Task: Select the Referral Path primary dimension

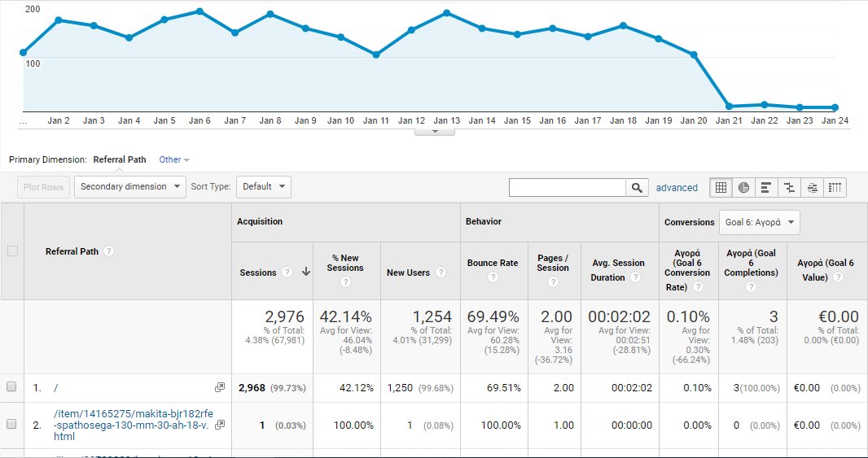Action: [x=120, y=159]
